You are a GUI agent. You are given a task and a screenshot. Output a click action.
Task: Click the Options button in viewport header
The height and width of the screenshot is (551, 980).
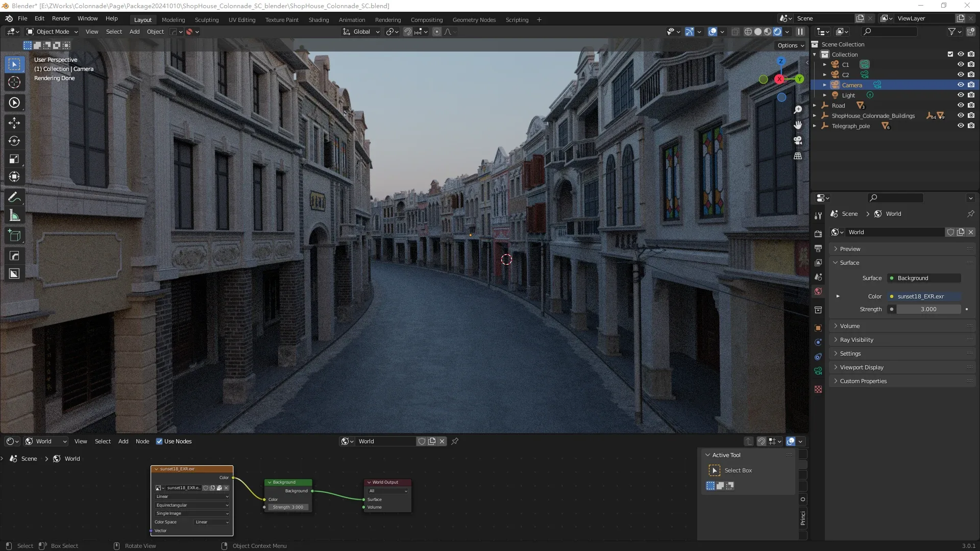click(x=791, y=45)
